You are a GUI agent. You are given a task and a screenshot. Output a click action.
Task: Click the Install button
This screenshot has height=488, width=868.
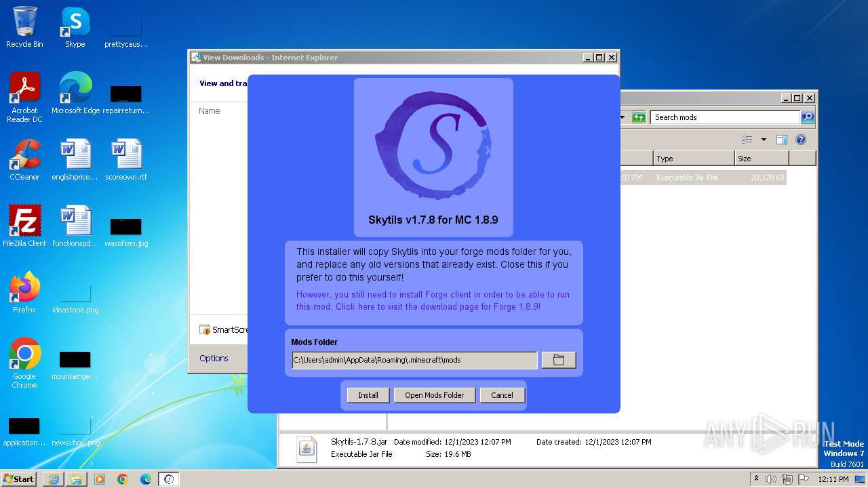(368, 395)
